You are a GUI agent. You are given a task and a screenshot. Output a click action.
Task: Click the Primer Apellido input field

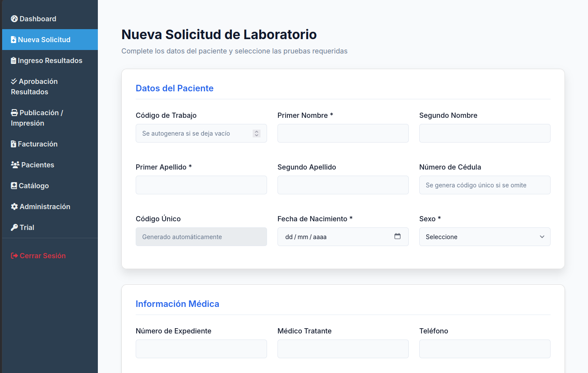point(201,185)
